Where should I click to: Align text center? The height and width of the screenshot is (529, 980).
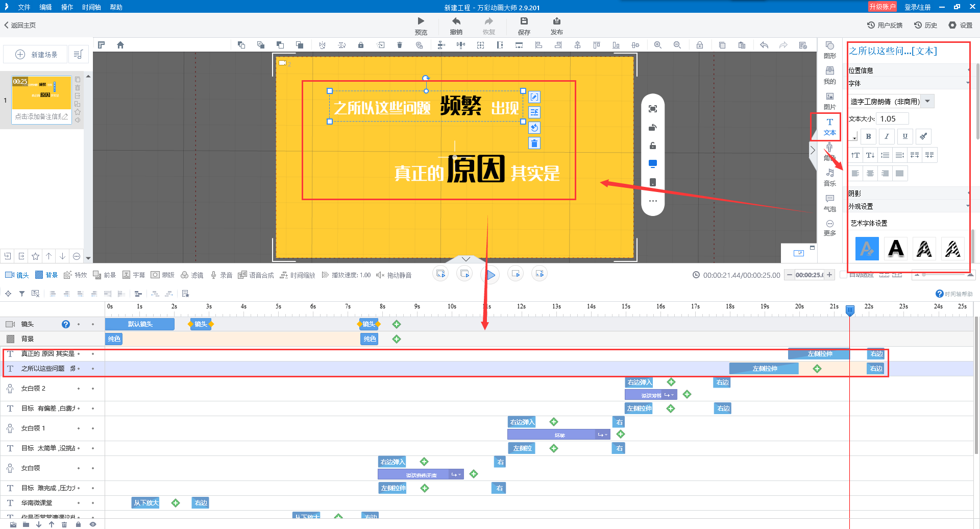coord(870,174)
